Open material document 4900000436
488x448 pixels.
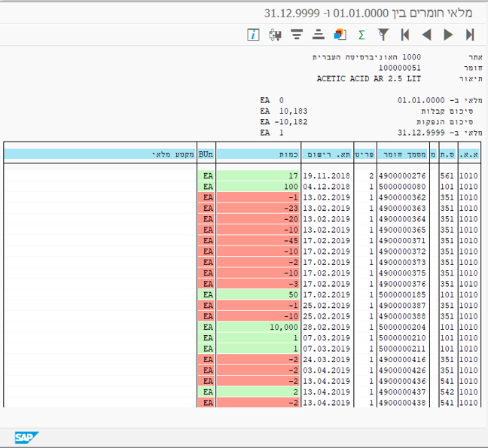402,381
